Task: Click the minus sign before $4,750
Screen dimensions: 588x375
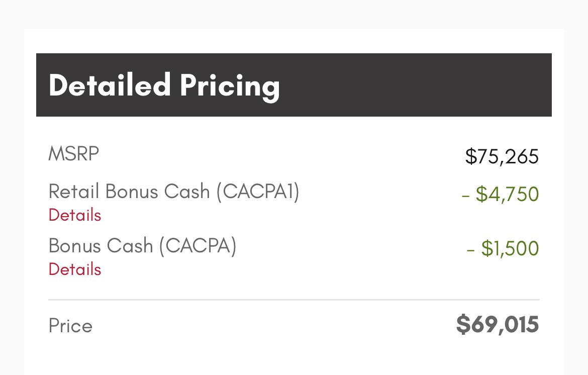Action: [466, 196]
